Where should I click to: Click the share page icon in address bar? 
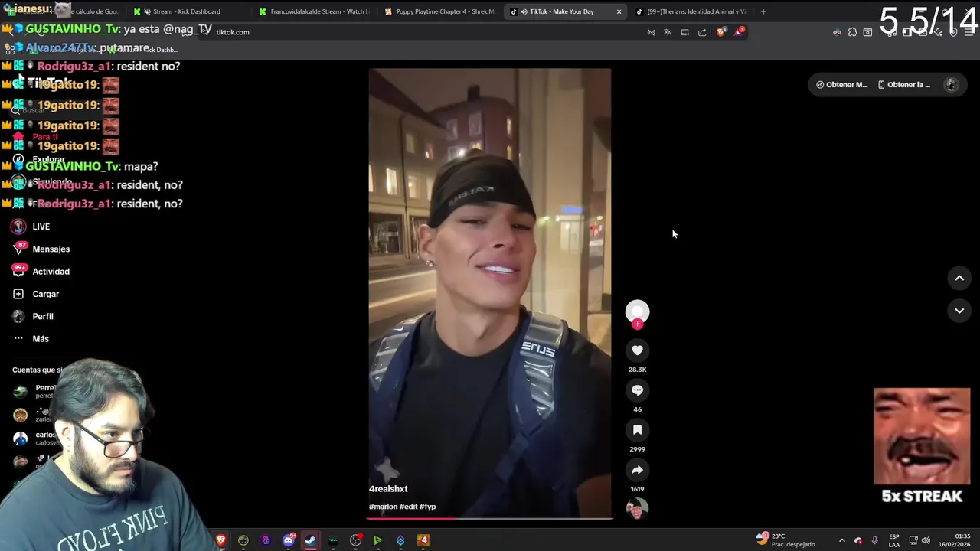tap(702, 32)
